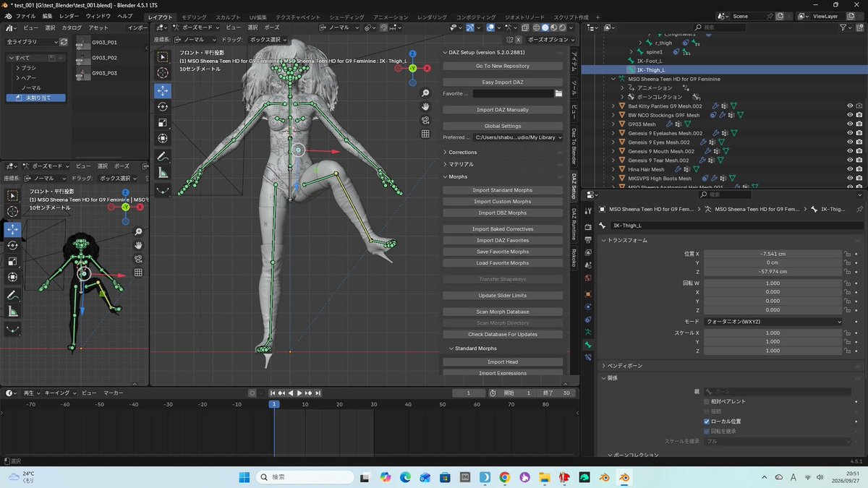Collapse the Morphs panel
868x488 pixels.
point(458,176)
